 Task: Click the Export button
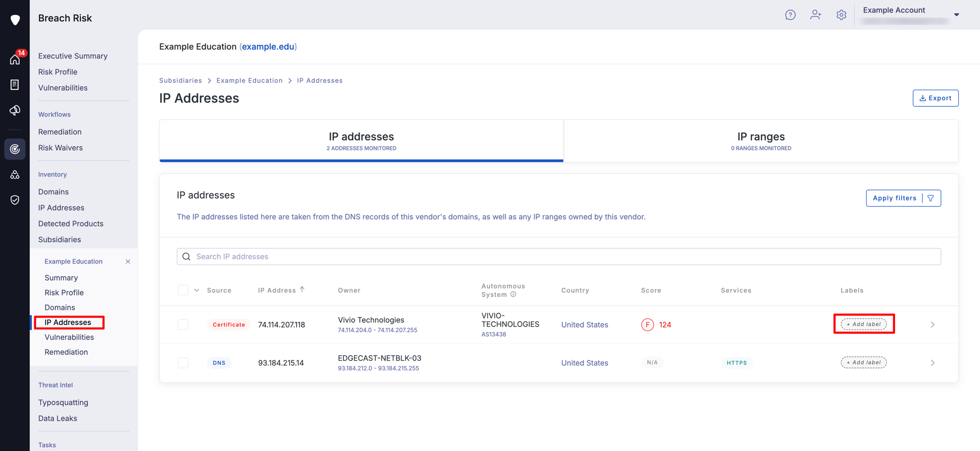point(935,98)
